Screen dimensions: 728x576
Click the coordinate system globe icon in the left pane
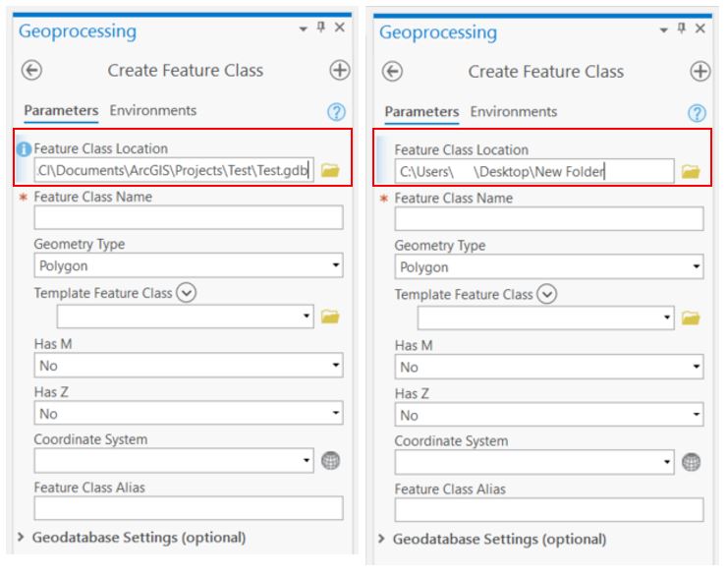point(330,461)
